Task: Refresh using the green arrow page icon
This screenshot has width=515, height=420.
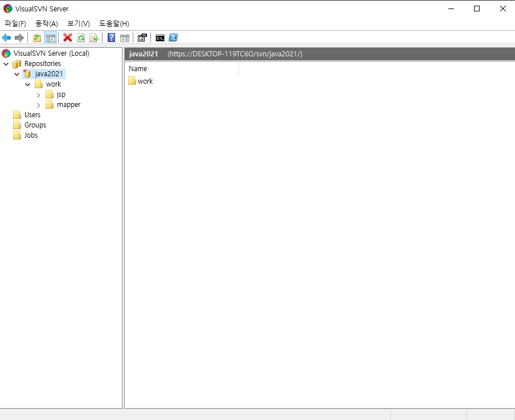Action: pyautogui.click(x=81, y=38)
